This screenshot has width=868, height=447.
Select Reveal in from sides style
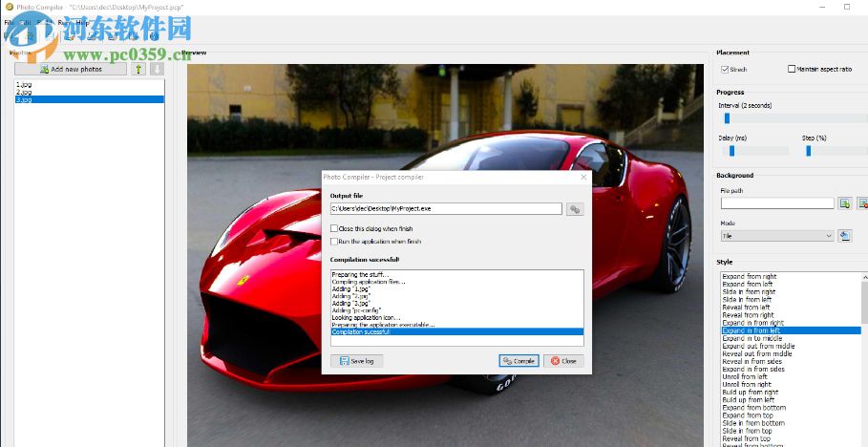(x=752, y=362)
